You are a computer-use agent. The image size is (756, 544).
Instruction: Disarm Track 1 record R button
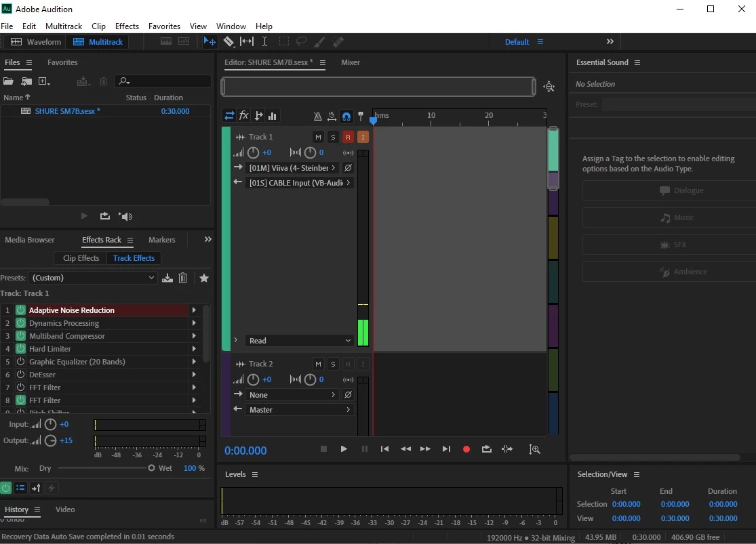(x=348, y=137)
